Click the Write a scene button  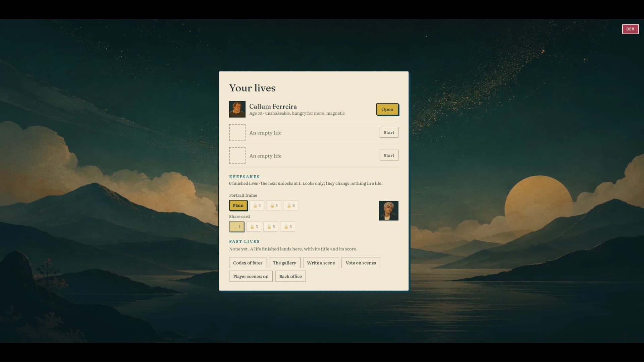321,263
